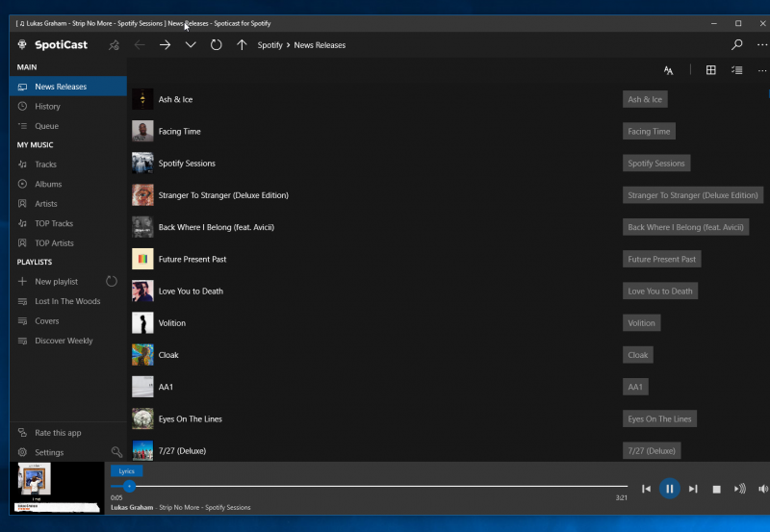Expand the navigation history chevron

tap(191, 45)
